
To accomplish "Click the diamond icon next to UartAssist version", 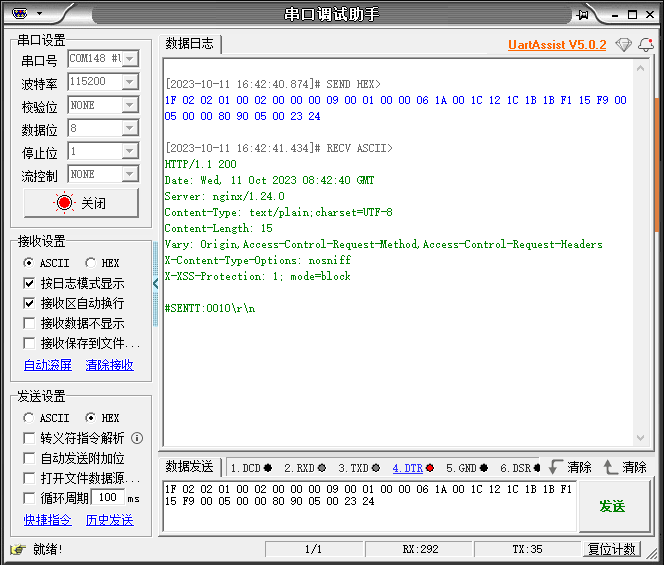I will point(623,44).
